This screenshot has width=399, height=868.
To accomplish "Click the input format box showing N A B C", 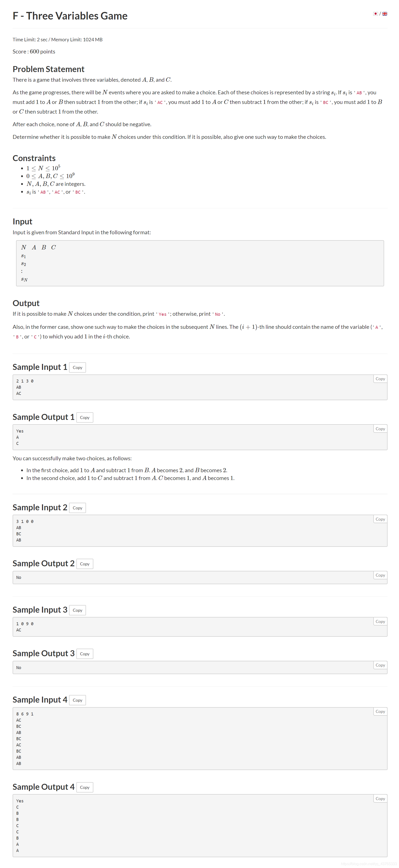I will click(x=200, y=263).
